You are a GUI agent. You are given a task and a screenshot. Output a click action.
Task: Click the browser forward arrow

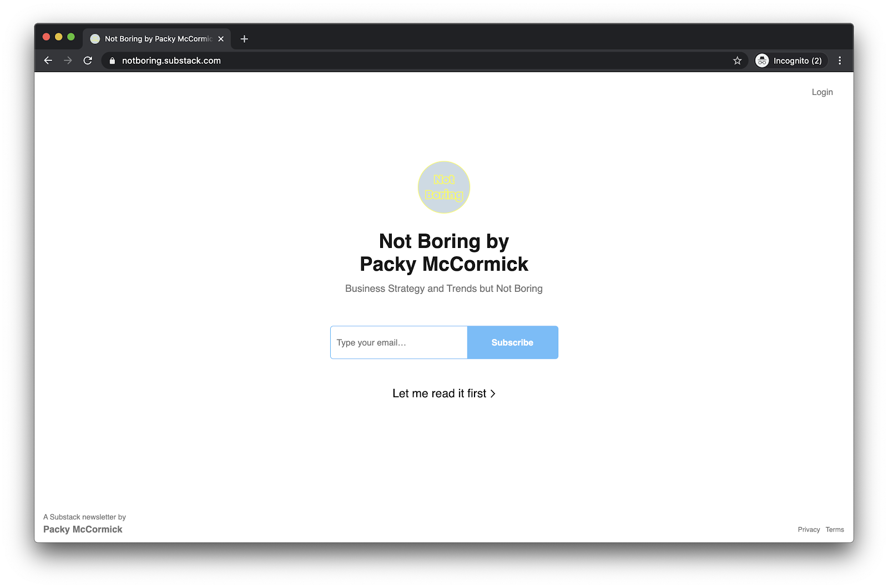68,60
